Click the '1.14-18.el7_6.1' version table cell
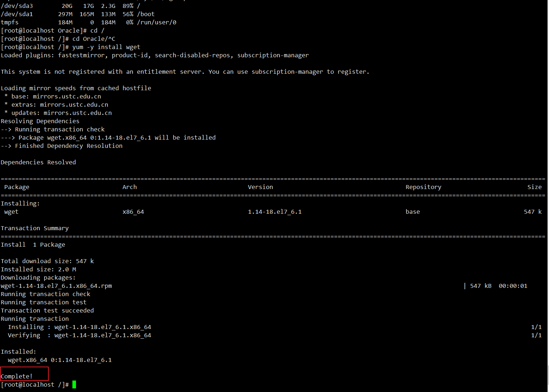The height and width of the screenshot is (392, 549). point(275,212)
